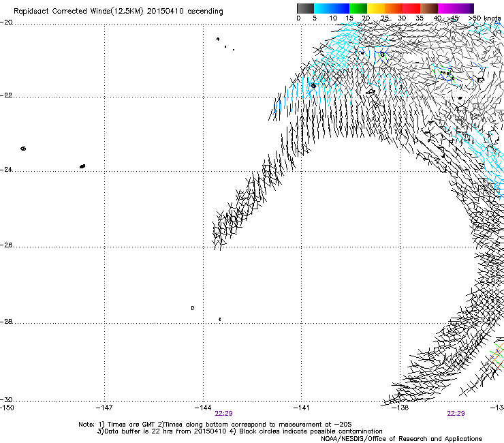Click the red 30–35 knots legend swatch

pos(411,8)
